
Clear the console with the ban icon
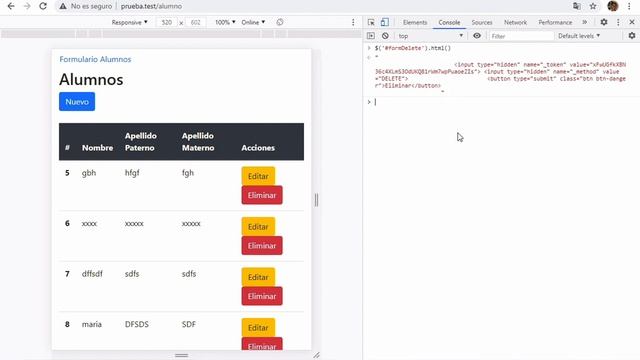(385, 36)
